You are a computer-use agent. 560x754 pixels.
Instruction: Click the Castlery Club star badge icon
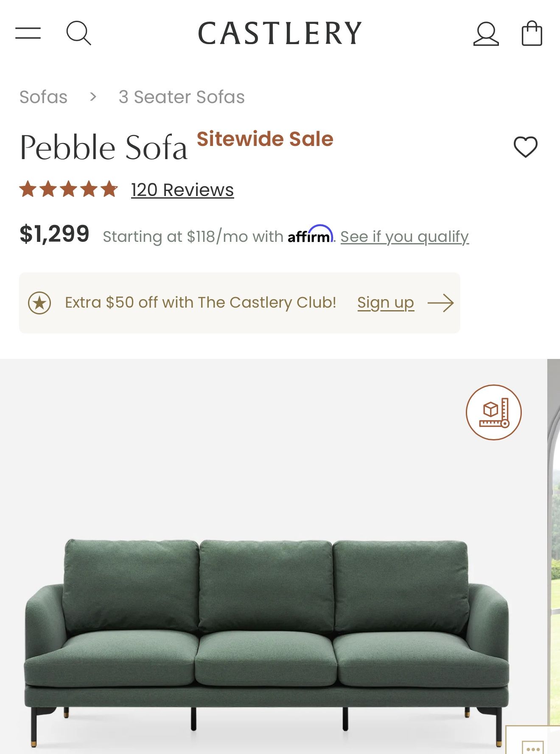point(39,303)
